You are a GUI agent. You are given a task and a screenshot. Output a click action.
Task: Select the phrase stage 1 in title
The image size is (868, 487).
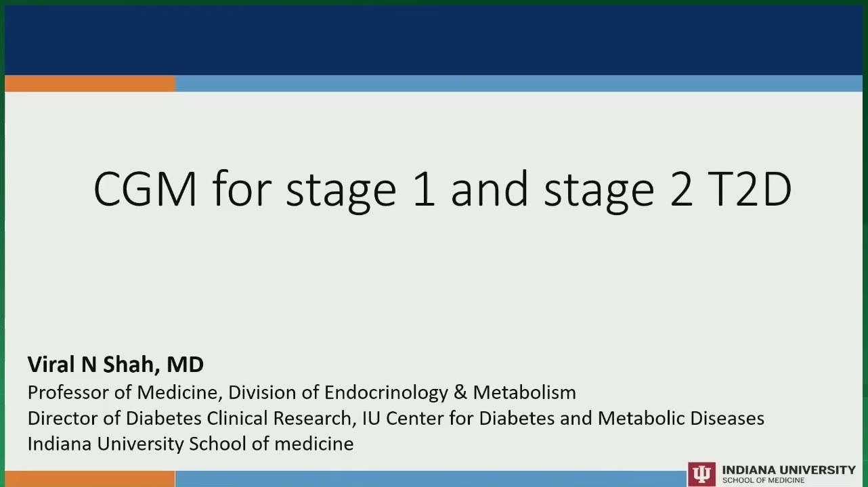click(x=360, y=191)
